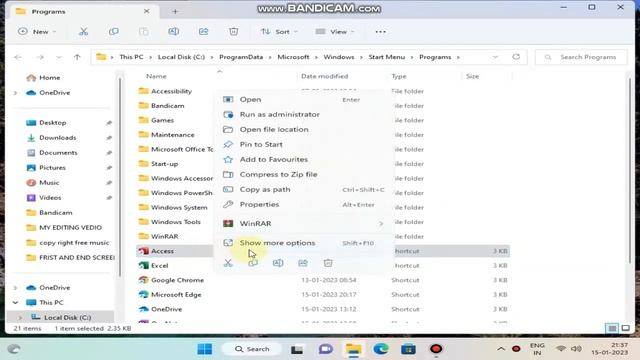Open the volume icon in the system tray
This screenshot has height=360, width=640.
tap(576, 349)
